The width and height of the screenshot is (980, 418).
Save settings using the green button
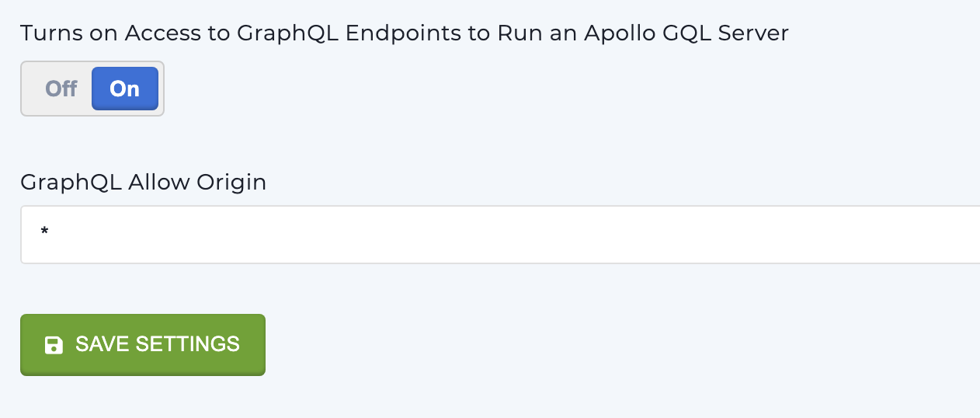coord(143,345)
